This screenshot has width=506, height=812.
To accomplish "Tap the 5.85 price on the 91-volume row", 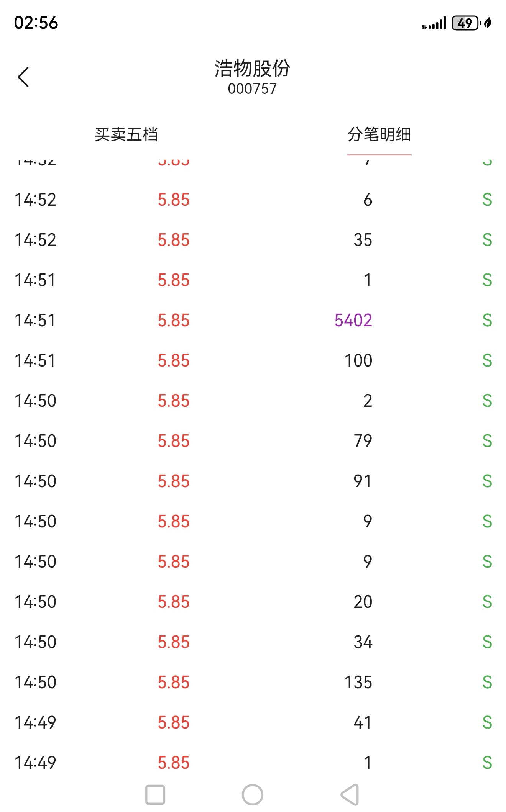I will pyautogui.click(x=174, y=481).
